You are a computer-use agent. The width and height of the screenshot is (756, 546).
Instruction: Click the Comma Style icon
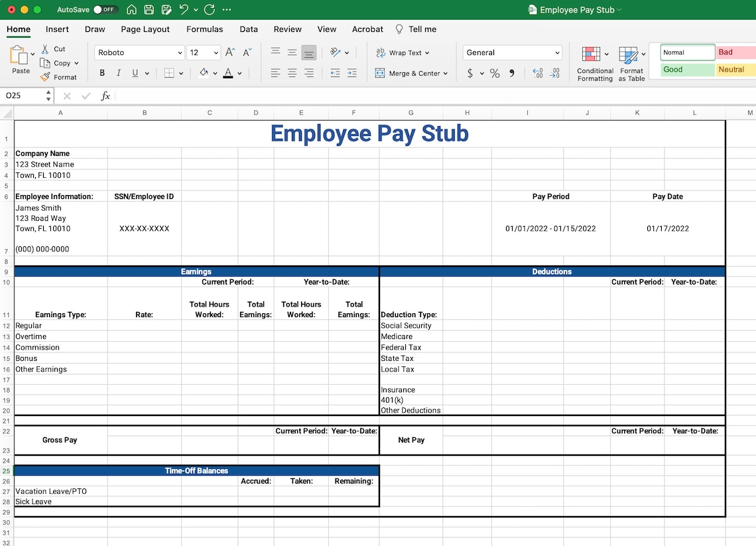[x=512, y=74]
